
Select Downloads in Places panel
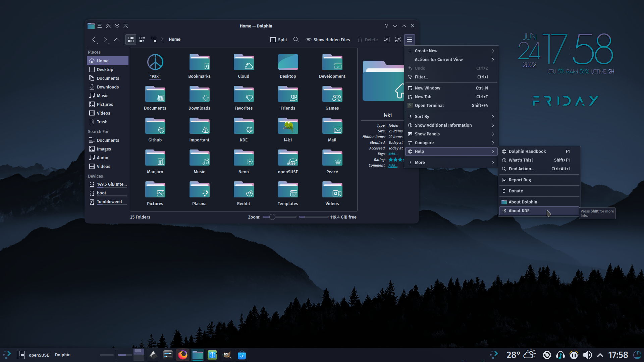tap(108, 87)
